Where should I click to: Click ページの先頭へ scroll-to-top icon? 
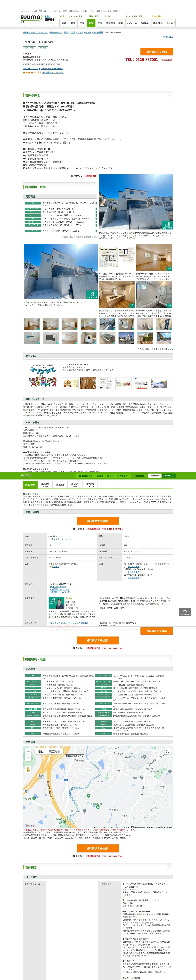(x=185, y=612)
